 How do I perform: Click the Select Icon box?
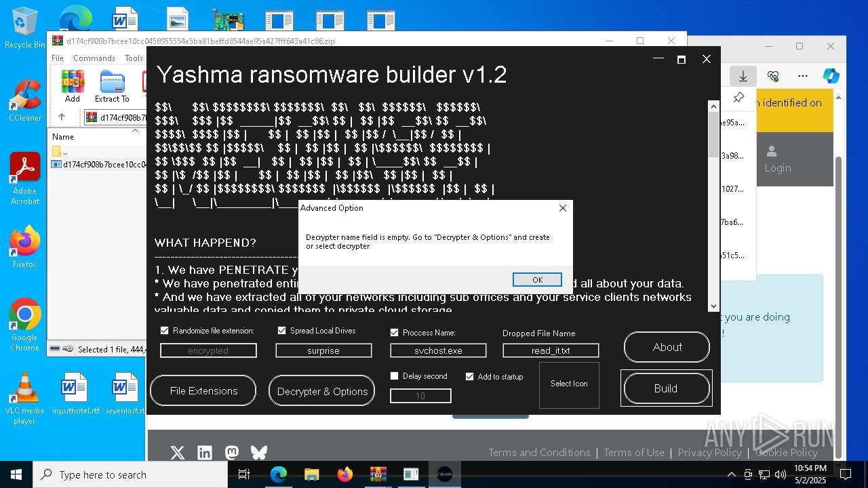coord(569,384)
